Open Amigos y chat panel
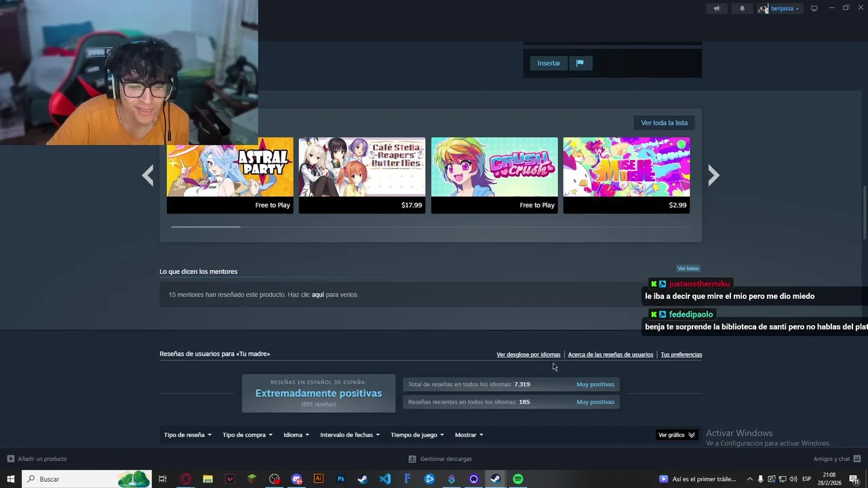868x488 pixels. 837,459
